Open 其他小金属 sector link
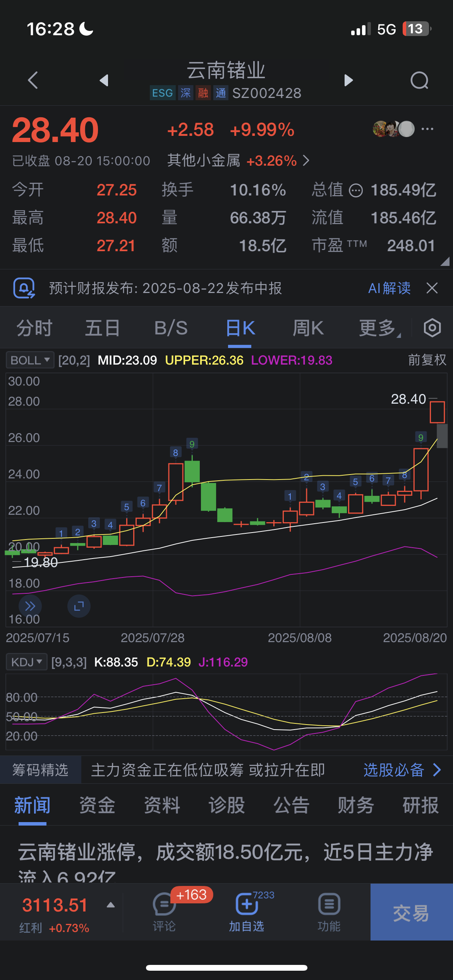 pos(238,160)
